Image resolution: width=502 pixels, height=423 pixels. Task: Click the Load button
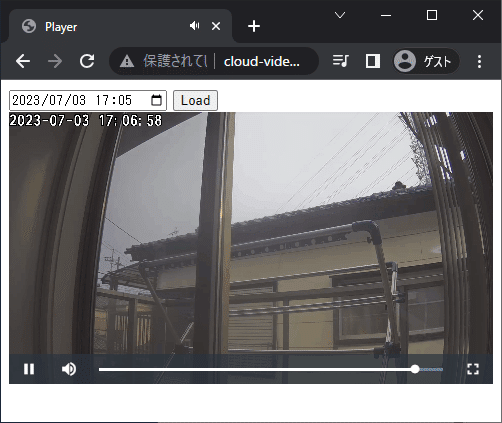click(195, 100)
